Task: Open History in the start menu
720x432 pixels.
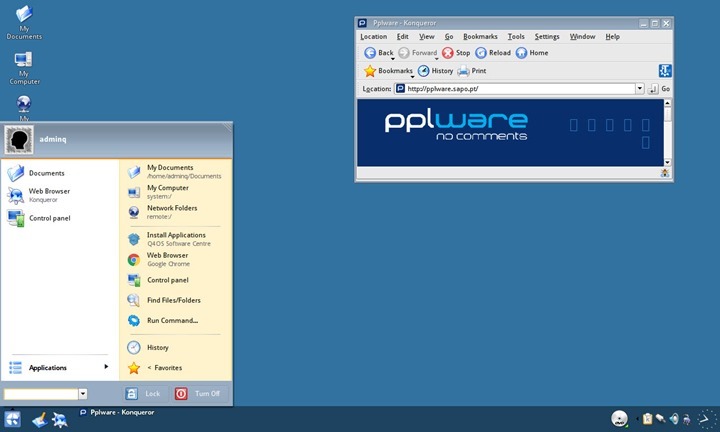Action: click(175, 347)
